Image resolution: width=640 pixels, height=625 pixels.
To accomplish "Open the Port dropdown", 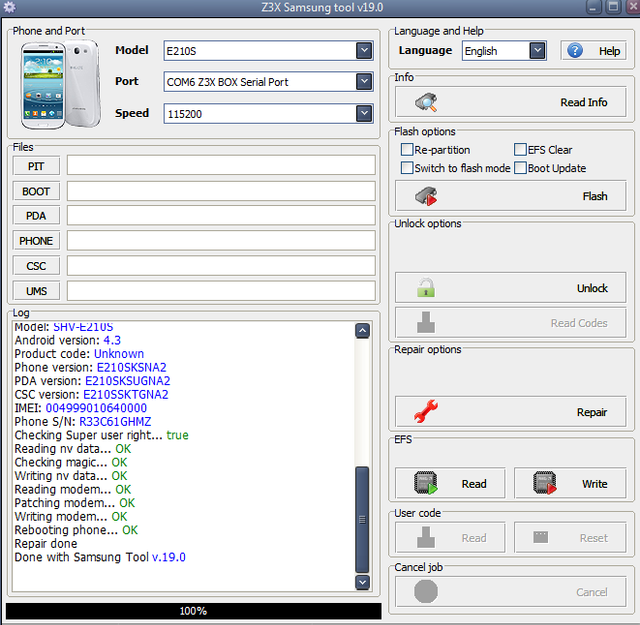I will click(x=364, y=82).
